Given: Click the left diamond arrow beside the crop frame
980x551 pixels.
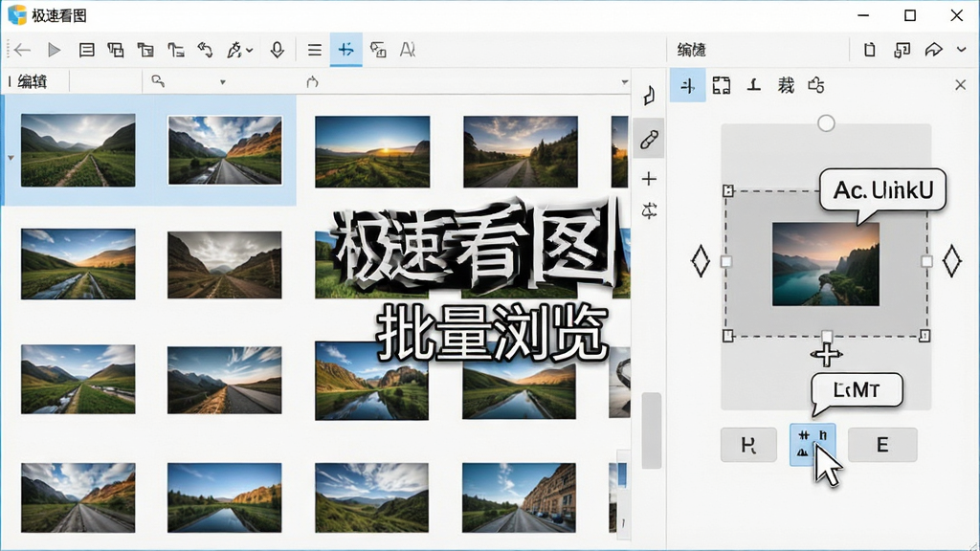Looking at the screenshot, I should [x=701, y=260].
